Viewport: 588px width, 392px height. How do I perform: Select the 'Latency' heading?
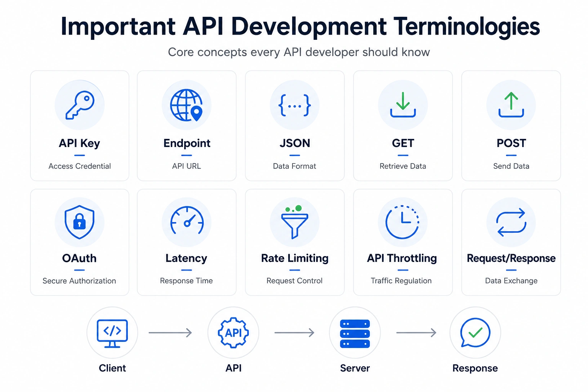pyautogui.click(x=186, y=258)
